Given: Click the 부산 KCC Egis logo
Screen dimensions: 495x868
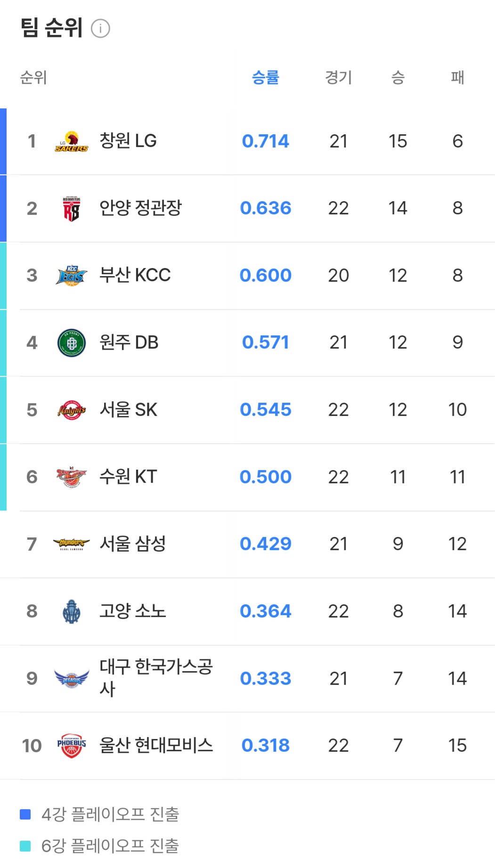Looking at the screenshot, I should click(72, 276).
